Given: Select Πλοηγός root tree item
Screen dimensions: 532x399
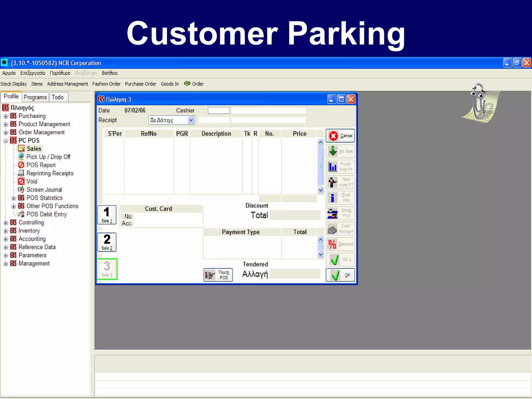Looking at the screenshot, I should tap(22, 108).
